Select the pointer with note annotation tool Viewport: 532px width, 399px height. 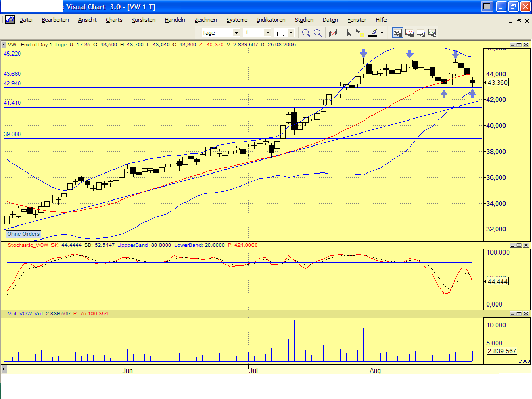(x=362, y=32)
